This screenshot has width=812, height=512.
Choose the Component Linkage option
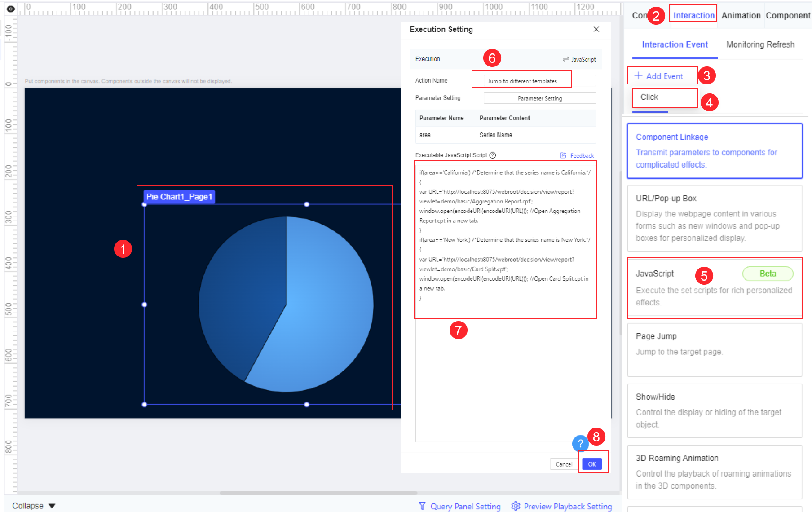(715, 151)
